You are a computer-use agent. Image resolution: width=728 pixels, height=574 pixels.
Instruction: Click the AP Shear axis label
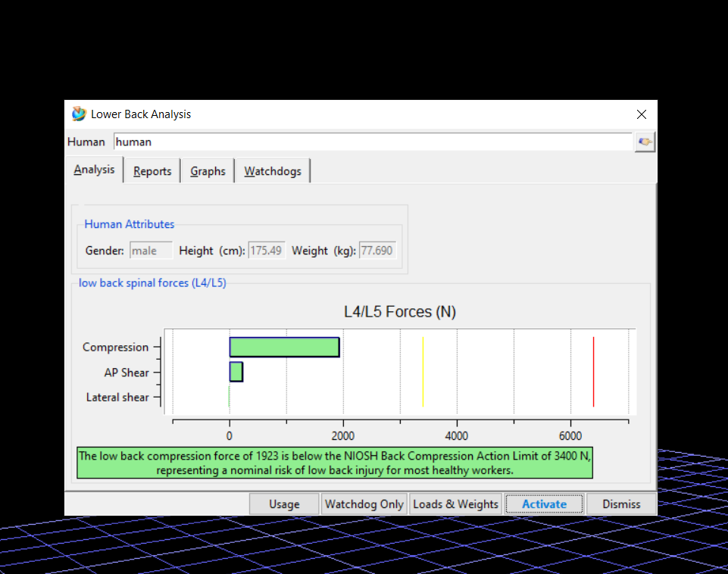point(127,373)
